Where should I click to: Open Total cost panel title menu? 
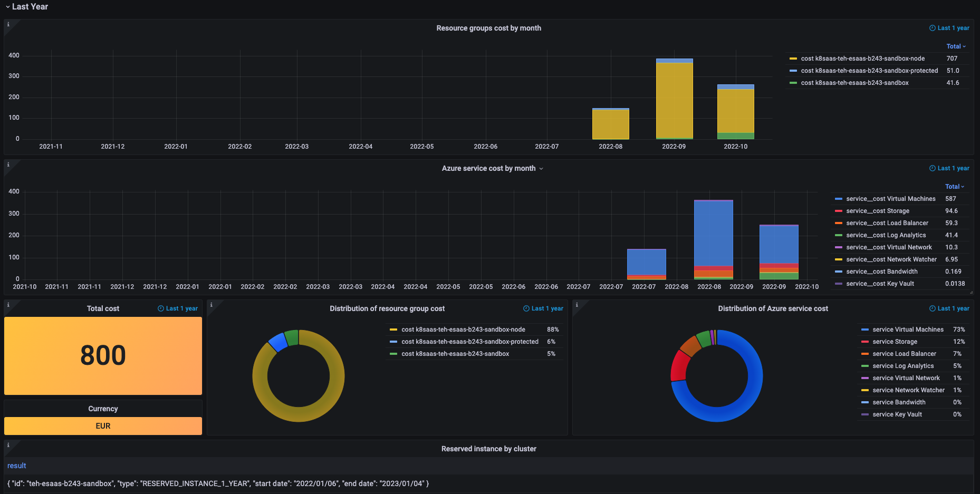point(103,308)
